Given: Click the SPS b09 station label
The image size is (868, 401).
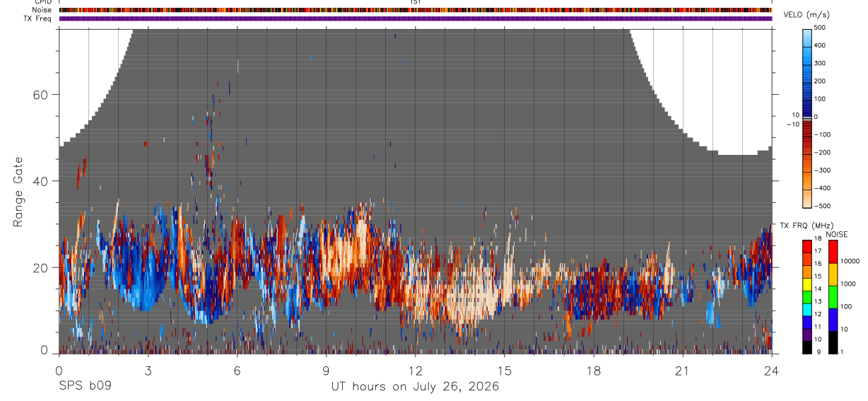Looking at the screenshot, I should coord(85,387).
